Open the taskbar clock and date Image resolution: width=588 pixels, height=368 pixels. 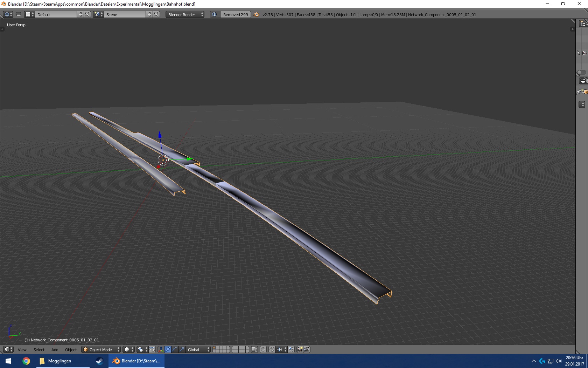[x=574, y=361]
